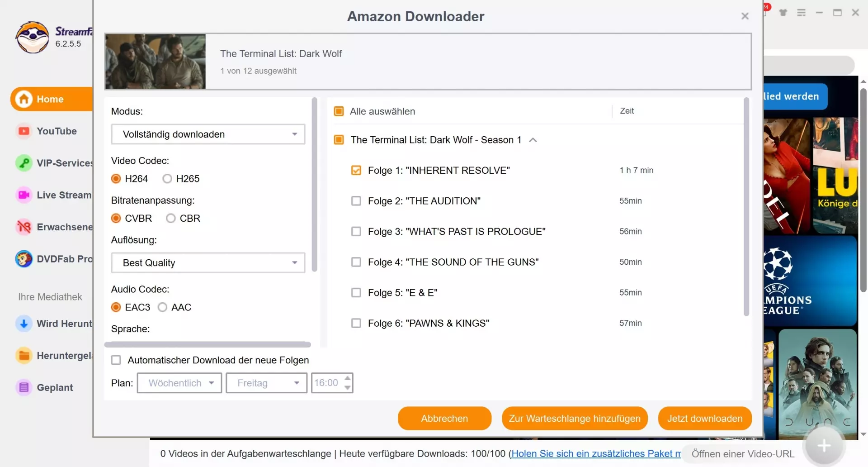Select H264 video codec
Viewport: 868px width, 467px height.
coord(116,179)
